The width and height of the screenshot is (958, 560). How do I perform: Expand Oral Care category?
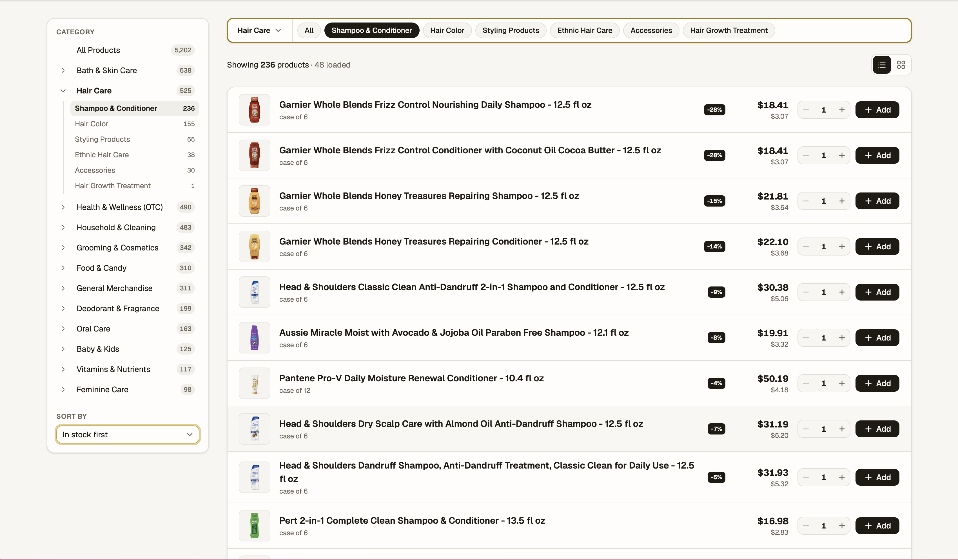point(63,329)
